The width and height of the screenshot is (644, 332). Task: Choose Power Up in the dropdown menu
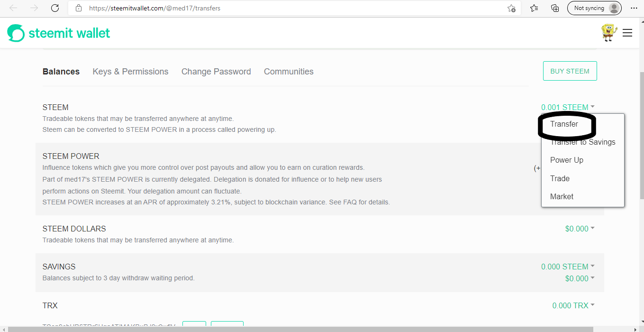pos(566,160)
